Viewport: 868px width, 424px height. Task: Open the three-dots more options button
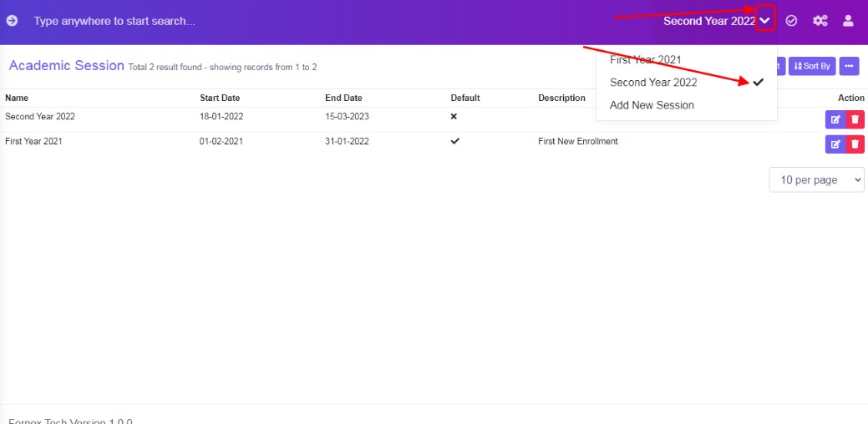click(x=849, y=66)
